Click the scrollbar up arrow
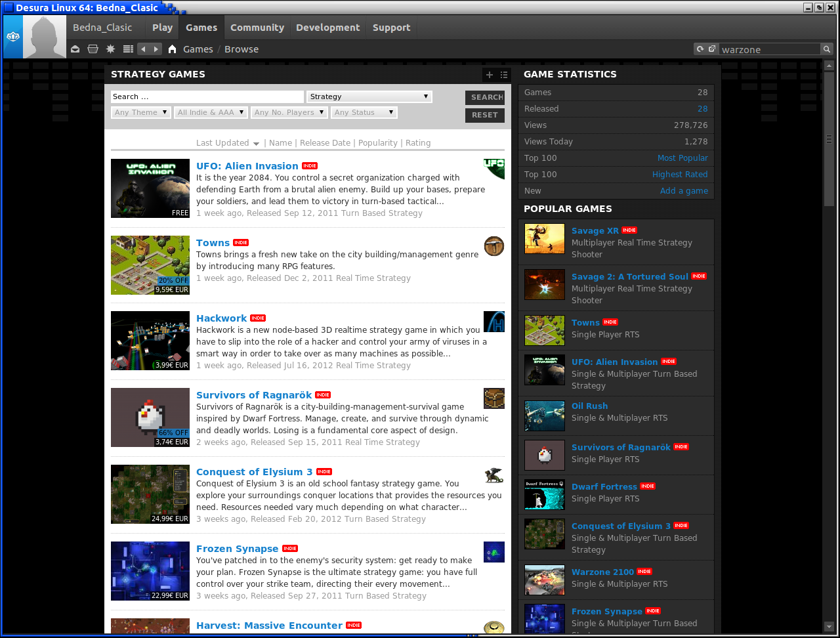This screenshot has width=840, height=638. tap(829, 65)
